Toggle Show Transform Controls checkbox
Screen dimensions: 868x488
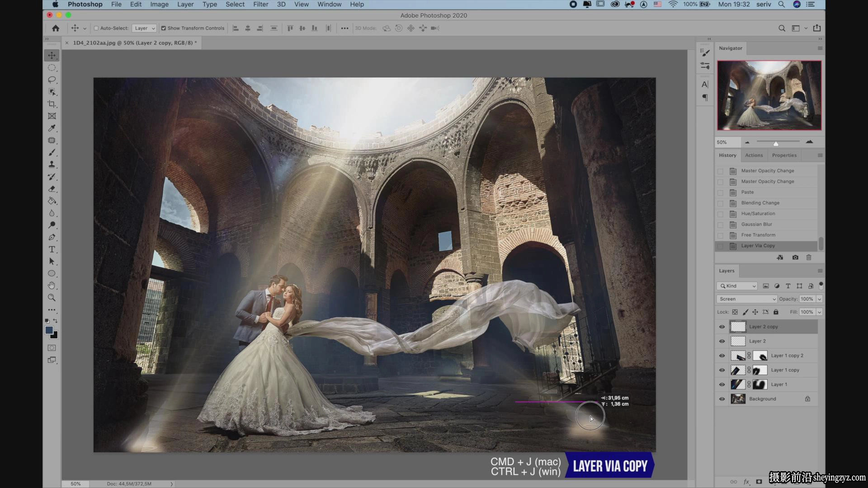[x=164, y=28]
